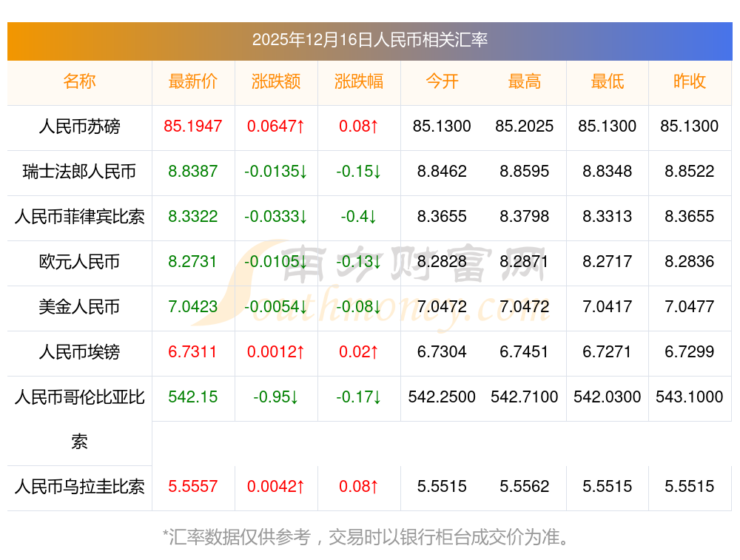Click the open value 8.8462
Image resolution: width=740 pixels, height=560 pixels.
pyautogui.click(x=442, y=171)
